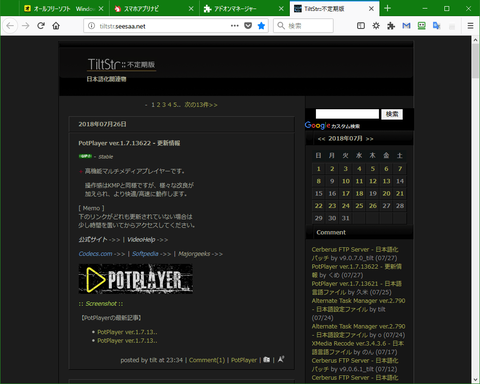Viewport: 480px width, 384px height.
Task: Go to previous month in the calendar
Action: 321,139
